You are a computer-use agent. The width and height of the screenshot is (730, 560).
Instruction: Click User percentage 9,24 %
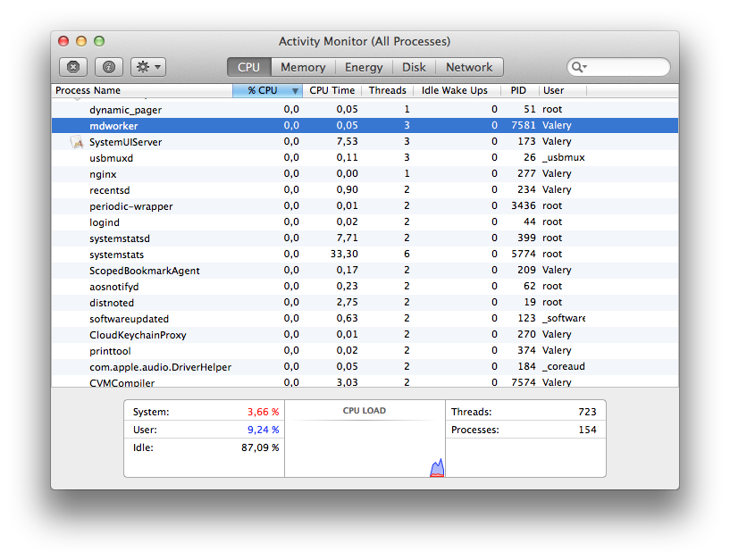[x=263, y=430]
